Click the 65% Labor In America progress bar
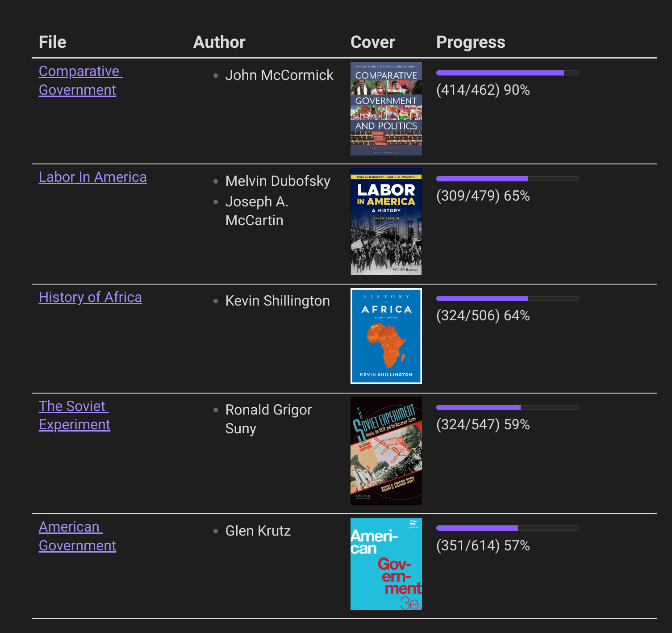 point(507,179)
